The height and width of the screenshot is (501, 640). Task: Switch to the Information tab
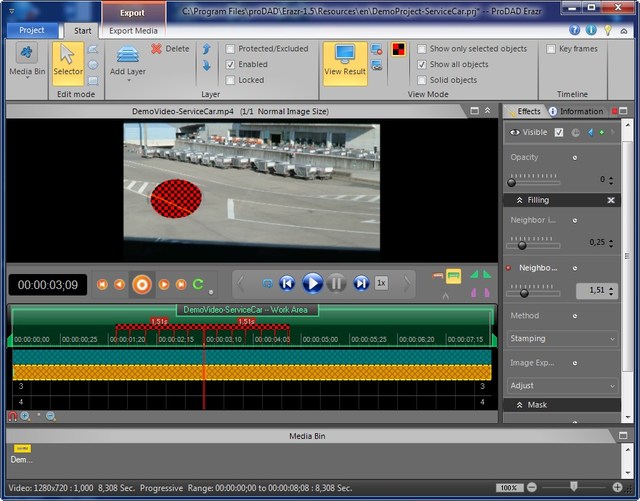point(576,111)
